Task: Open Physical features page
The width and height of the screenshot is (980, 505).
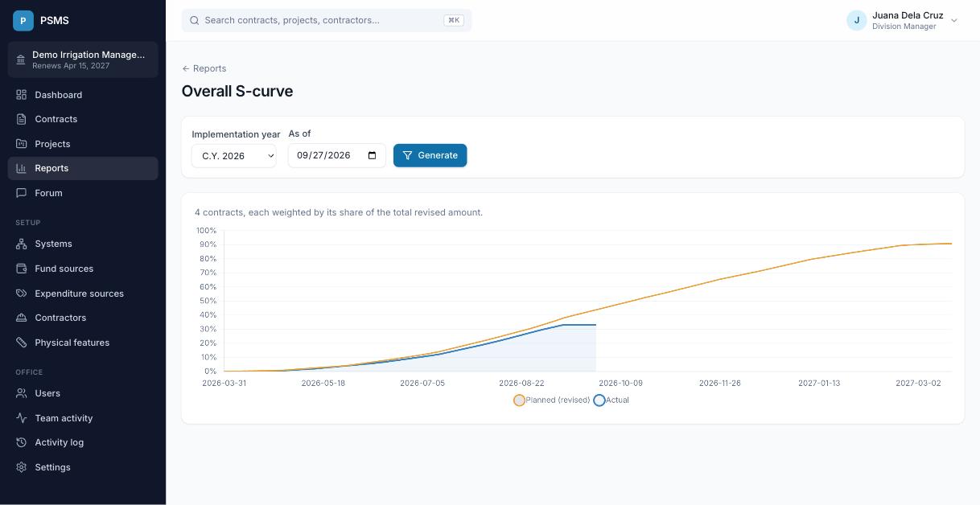Action: [83, 343]
